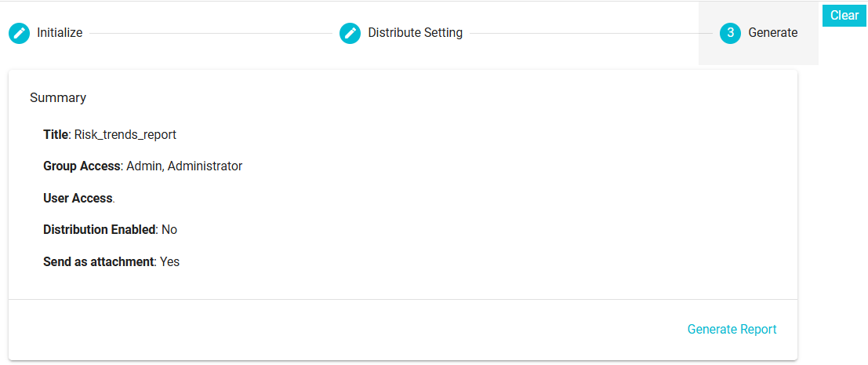Click the pencil icon beside Distribute Setting
868x365 pixels.
[x=350, y=33]
